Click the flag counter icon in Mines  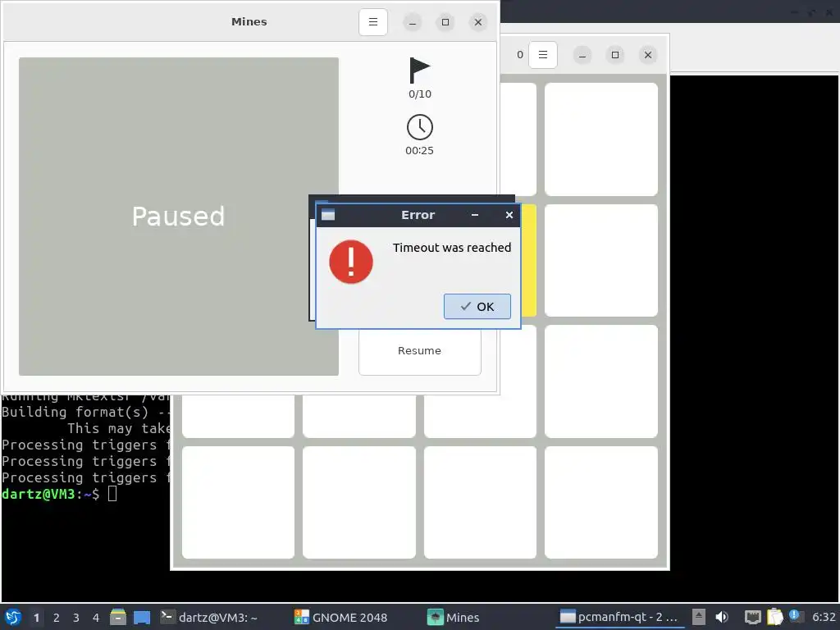419,71
